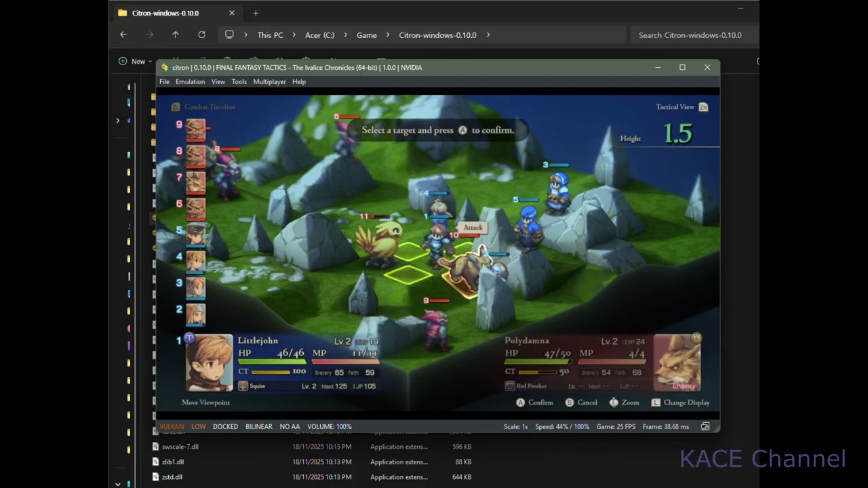Expand chevron after 'Citron-windows-0.10.0' breadcrumb
Image resolution: width=868 pixels, height=488 pixels.
point(488,35)
